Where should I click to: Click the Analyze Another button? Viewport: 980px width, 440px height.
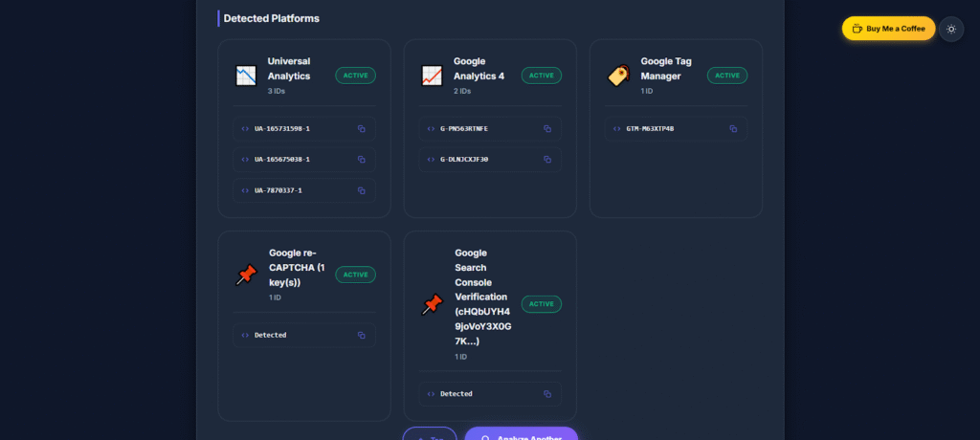pos(522,435)
